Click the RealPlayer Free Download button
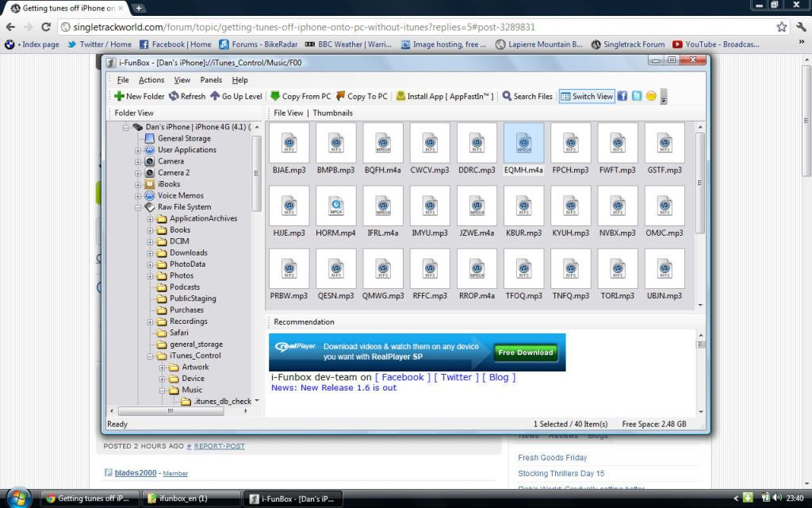Viewport: 812px width, 508px height. coord(525,352)
